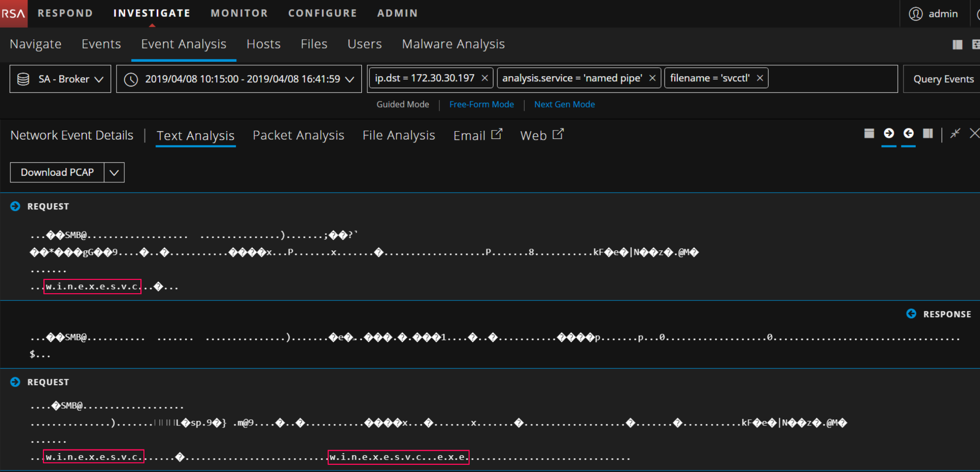
Task: Open the Email view external link icon
Action: click(497, 134)
